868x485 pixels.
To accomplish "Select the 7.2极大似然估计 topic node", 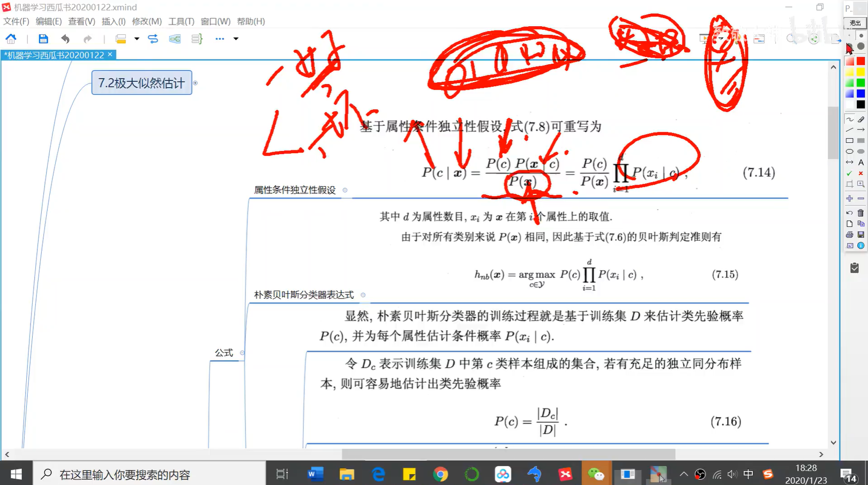I will (x=141, y=83).
